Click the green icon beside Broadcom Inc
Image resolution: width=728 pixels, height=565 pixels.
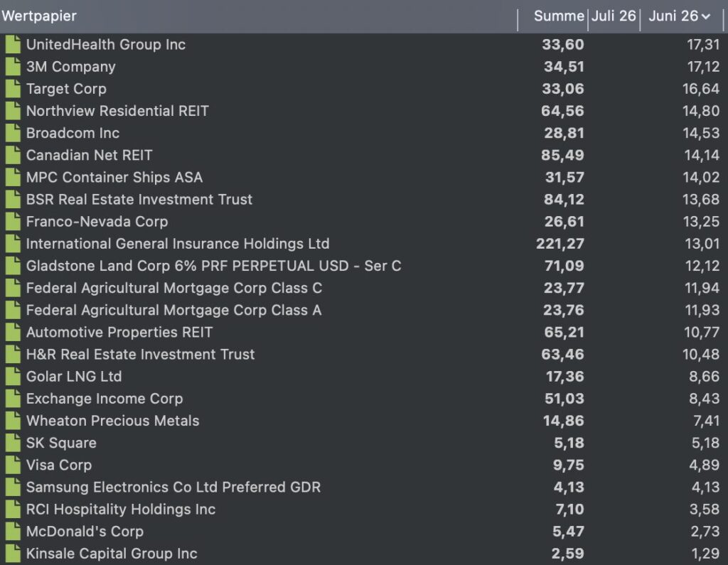point(13,133)
